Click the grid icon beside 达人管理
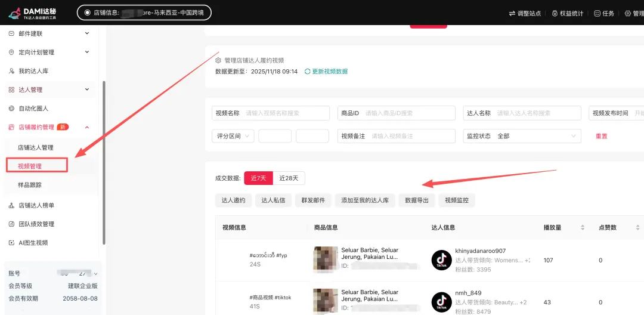Viewport: 644px width, 315px height. 11,89
